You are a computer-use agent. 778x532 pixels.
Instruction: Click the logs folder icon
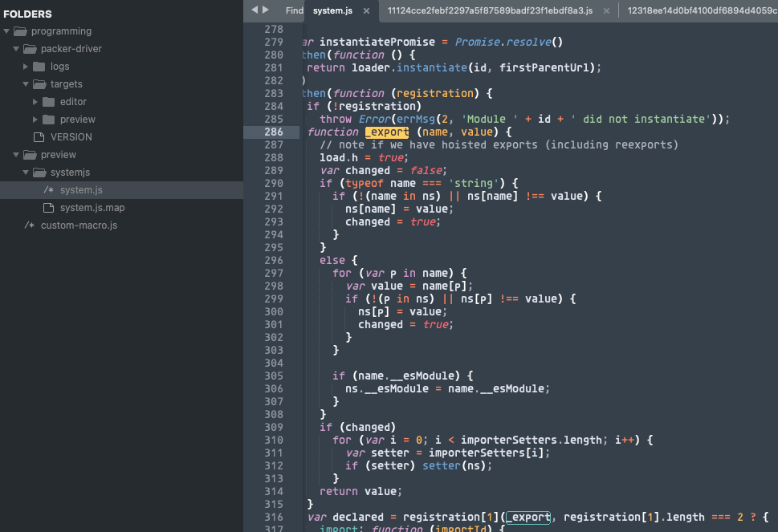(x=39, y=67)
